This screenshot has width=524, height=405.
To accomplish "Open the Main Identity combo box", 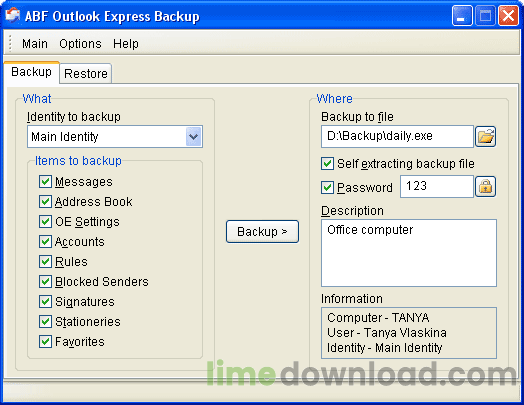I will [115, 137].
